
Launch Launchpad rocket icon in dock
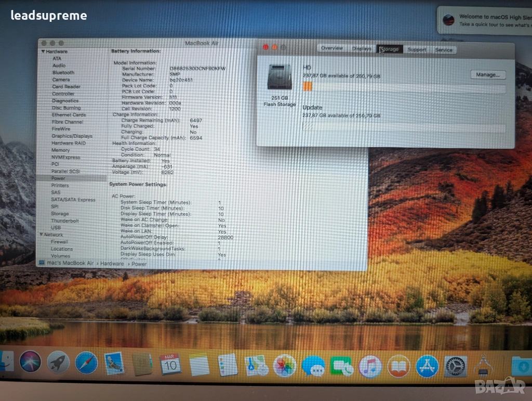[x=58, y=362]
